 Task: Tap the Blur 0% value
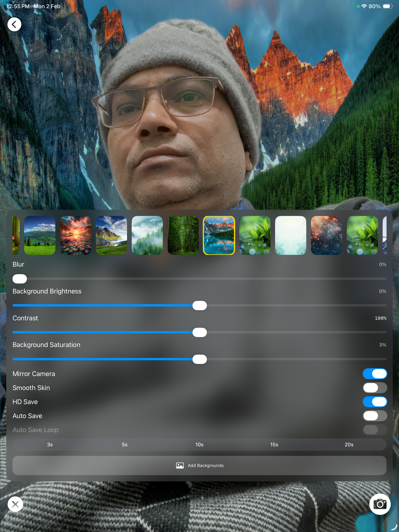[383, 264]
